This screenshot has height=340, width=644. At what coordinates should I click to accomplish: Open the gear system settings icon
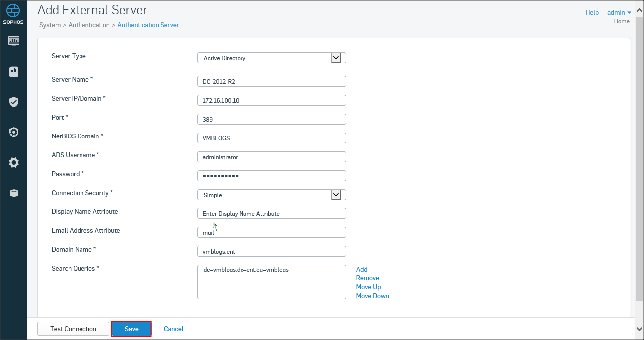[x=14, y=163]
